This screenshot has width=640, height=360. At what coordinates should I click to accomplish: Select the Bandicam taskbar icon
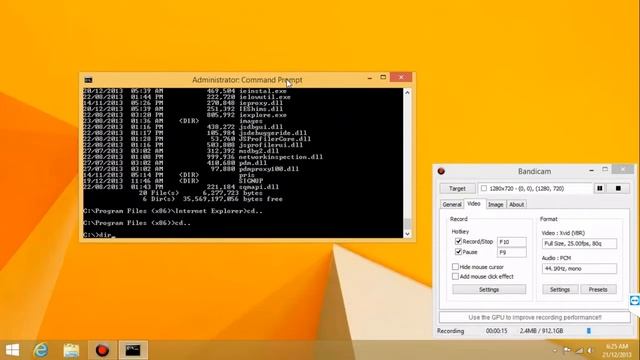102,350
